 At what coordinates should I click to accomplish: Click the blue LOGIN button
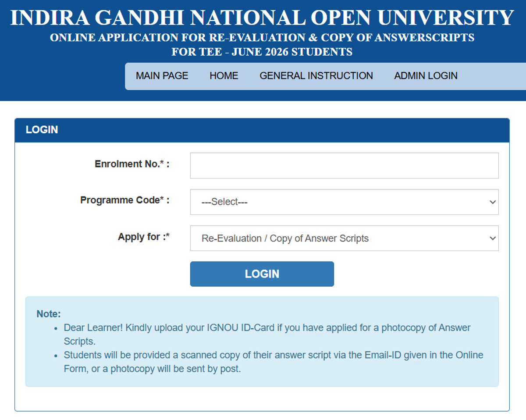point(262,274)
